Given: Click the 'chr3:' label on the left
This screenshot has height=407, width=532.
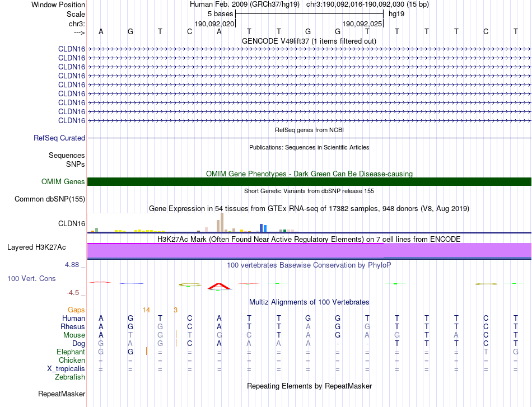Looking at the screenshot, I should [x=77, y=24].
